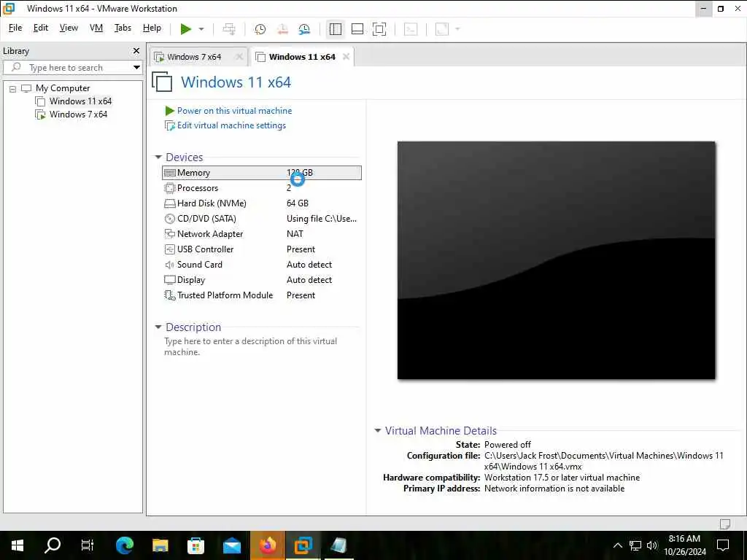Click VMware Workstation taskbar icon
747x560 pixels.
click(303, 545)
